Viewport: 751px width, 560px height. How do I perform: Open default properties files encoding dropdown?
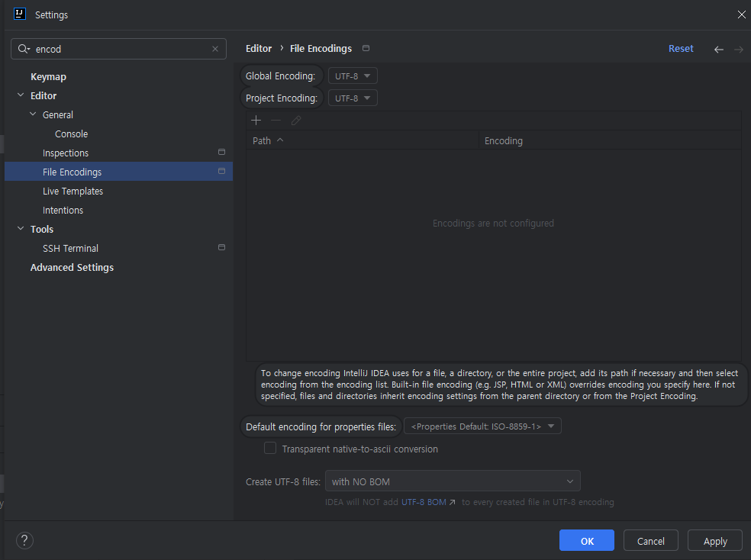point(482,426)
